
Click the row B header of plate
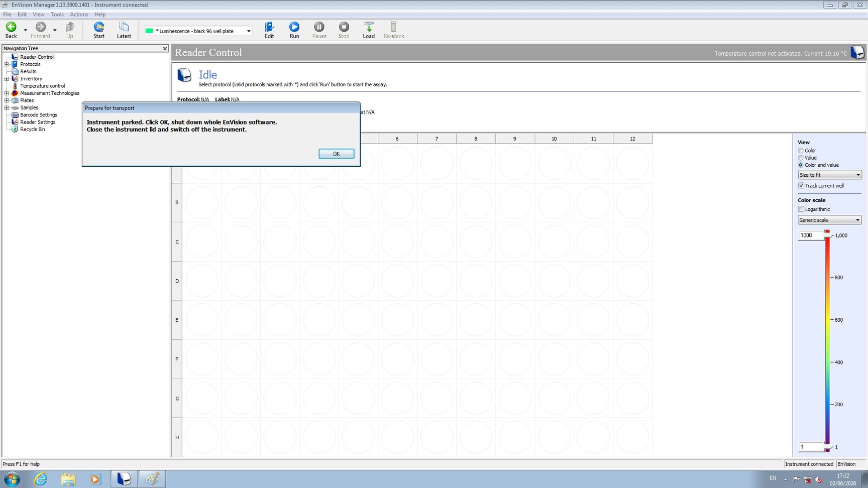click(177, 203)
